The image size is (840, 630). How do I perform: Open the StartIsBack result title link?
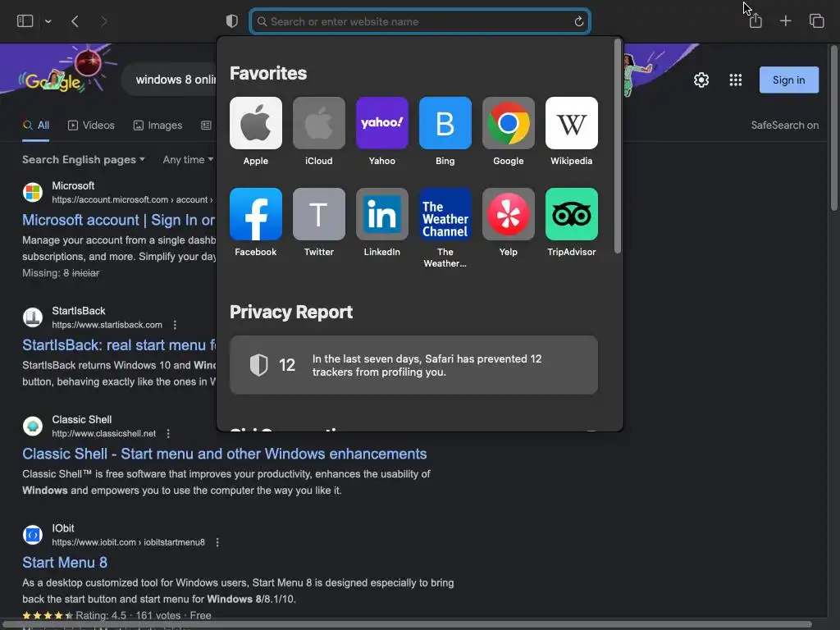[x=119, y=345]
